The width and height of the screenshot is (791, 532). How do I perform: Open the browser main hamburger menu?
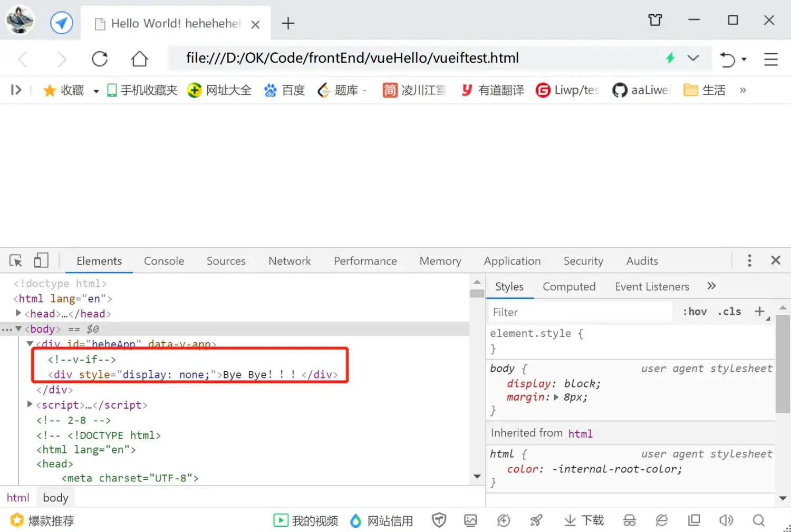pyautogui.click(x=771, y=59)
